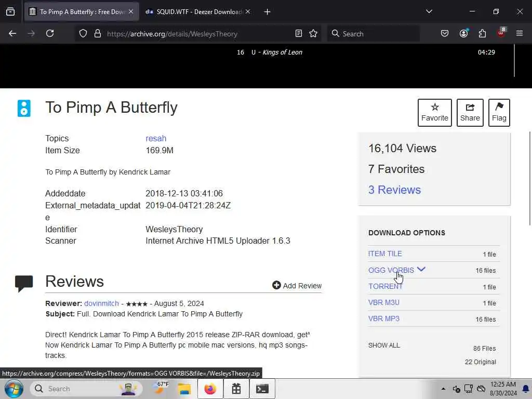This screenshot has width=532, height=399.
Task: Open Firefox account menu icon
Action: [463, 34]
